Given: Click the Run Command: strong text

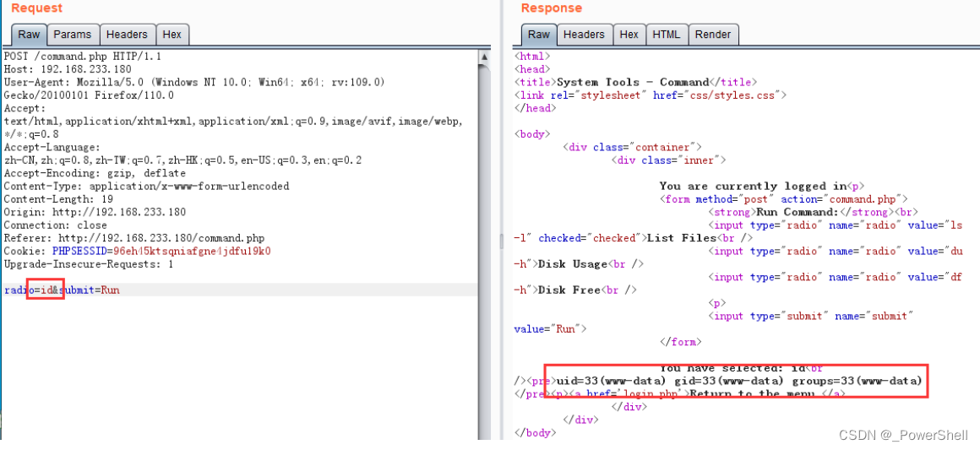Looking at the screenshot, I should pos(798,212).
